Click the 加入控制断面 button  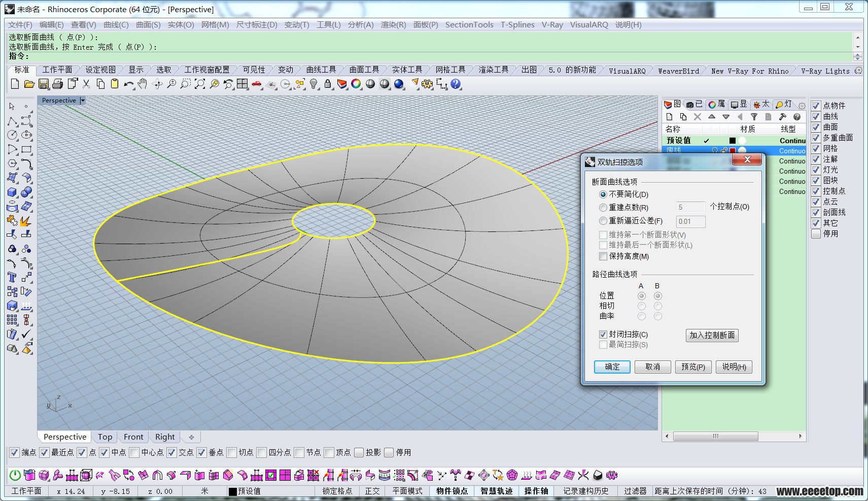pyautogui.click(x=712, y=336)
